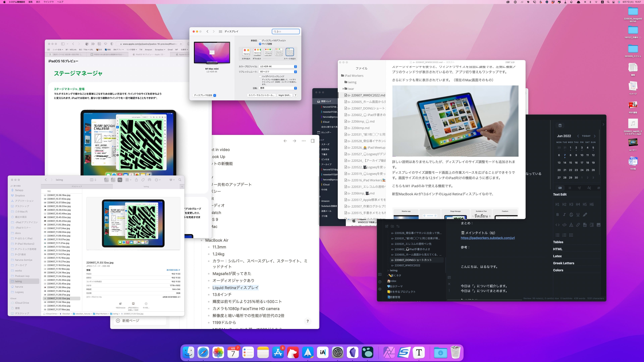
Task: Open the Finder group-by dropdown
Action: pos(128,180)
